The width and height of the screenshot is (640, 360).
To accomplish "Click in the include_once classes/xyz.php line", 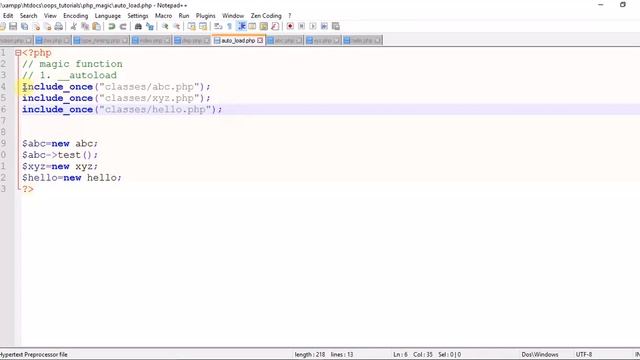I will (x=116, y=98).
